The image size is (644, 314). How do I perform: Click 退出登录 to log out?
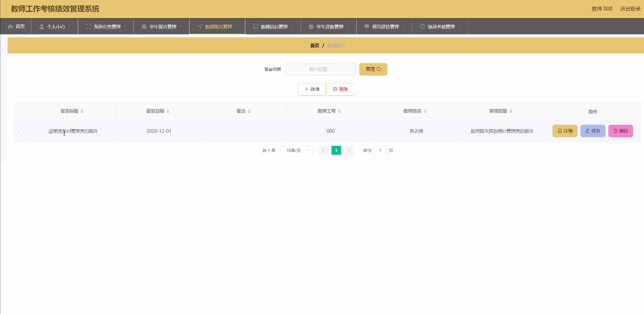pos(630,9)
